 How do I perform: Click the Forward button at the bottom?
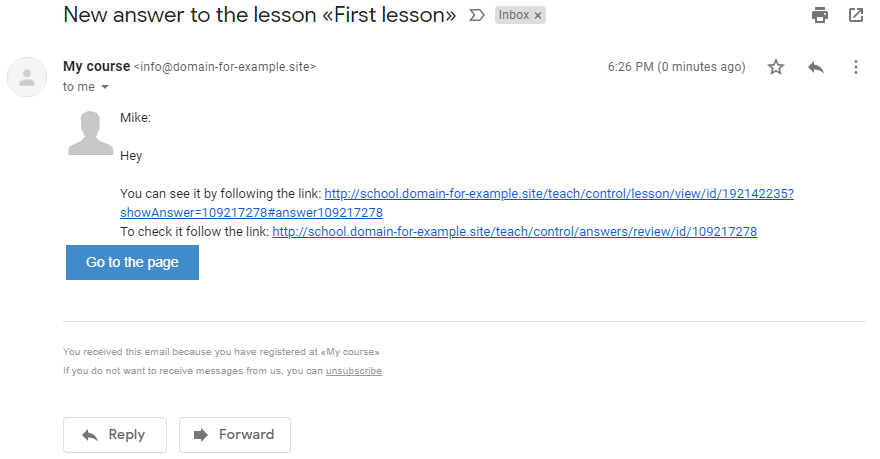235,435
